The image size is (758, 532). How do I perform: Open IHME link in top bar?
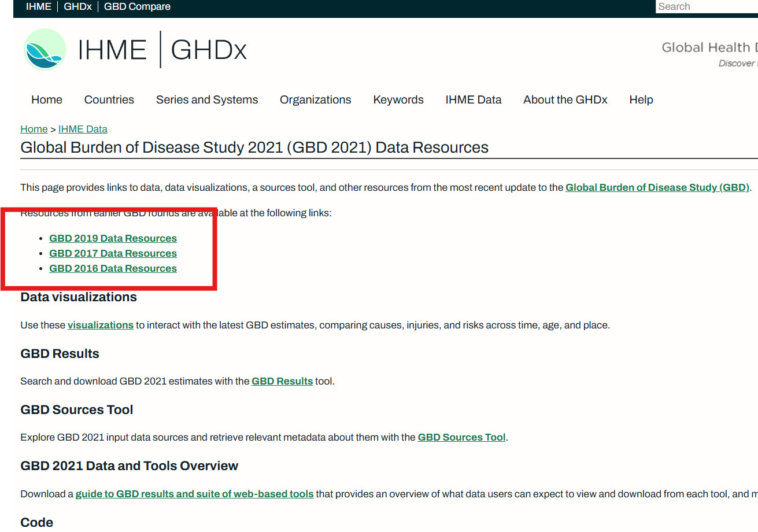point(39,7)
